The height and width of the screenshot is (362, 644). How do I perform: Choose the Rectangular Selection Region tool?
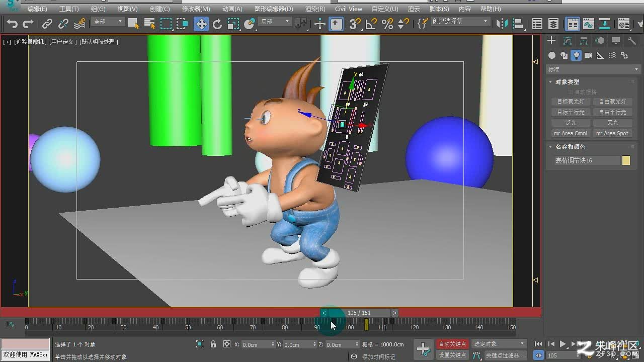pos(166,24)
